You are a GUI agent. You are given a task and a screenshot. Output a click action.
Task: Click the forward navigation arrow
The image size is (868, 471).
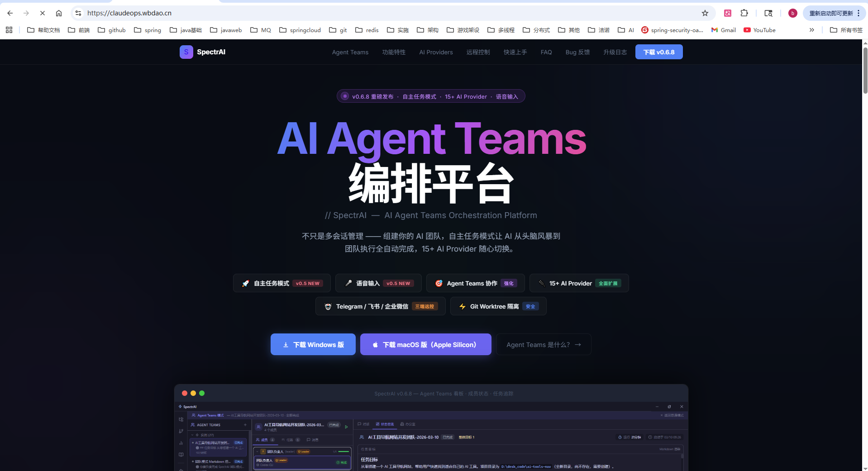26,13
